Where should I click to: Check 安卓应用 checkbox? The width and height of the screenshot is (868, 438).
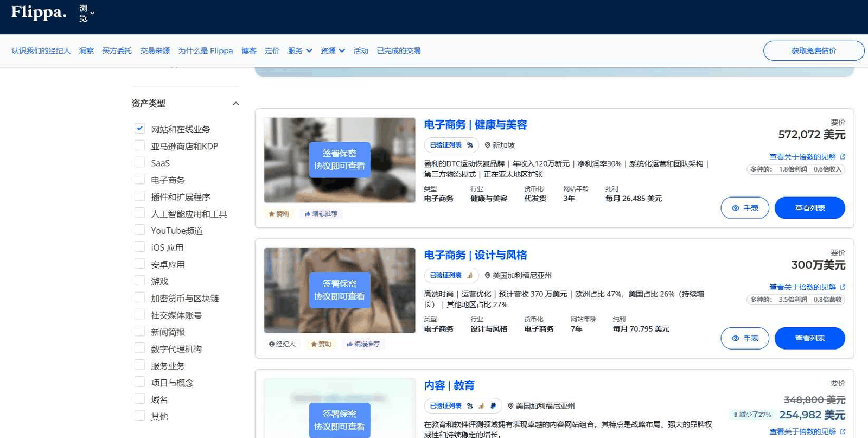tap(139, 264)
